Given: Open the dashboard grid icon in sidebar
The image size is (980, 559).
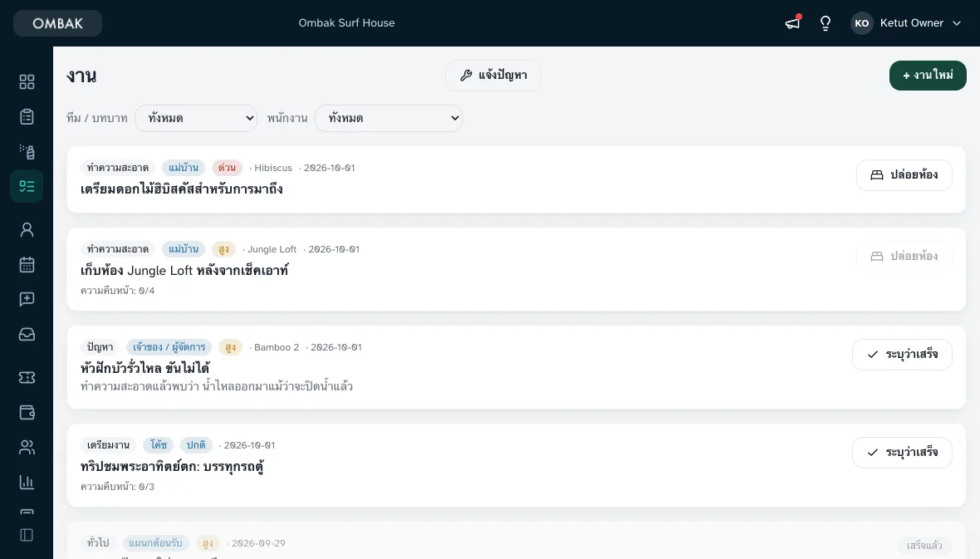Looking at the screenshot, I should (27, 82).
